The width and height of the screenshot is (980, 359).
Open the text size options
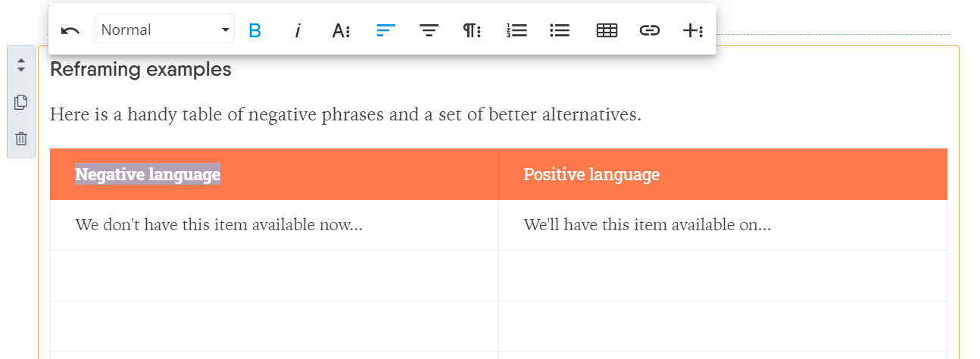[x=341, y=30]
